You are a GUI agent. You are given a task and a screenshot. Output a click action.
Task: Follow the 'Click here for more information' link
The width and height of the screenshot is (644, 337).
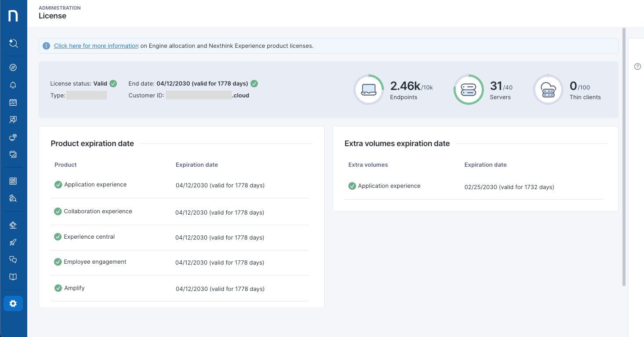[96, 46]
